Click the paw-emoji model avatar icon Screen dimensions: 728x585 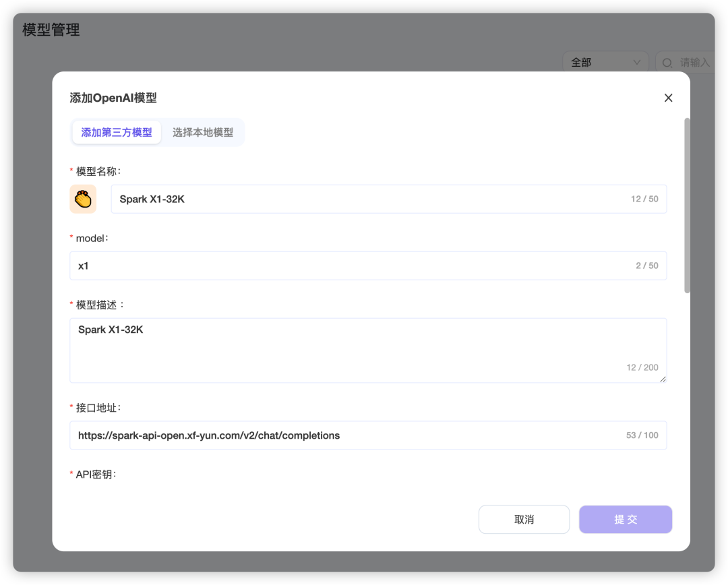click(82, 199)
